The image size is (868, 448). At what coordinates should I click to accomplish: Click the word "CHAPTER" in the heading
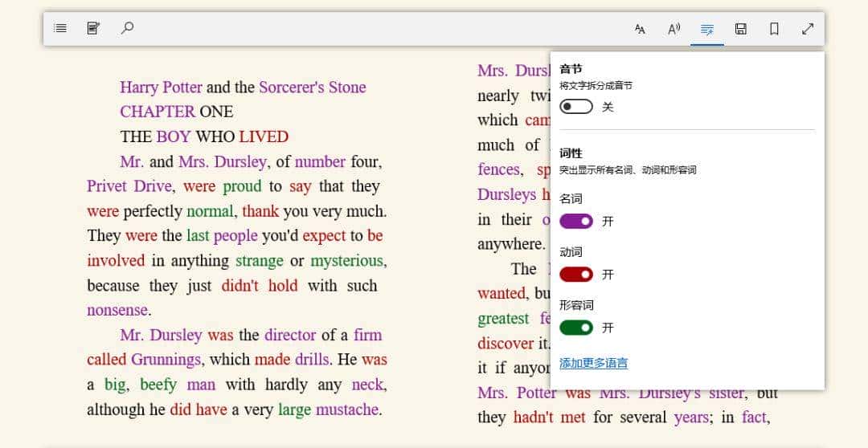[x=158, y=112]
